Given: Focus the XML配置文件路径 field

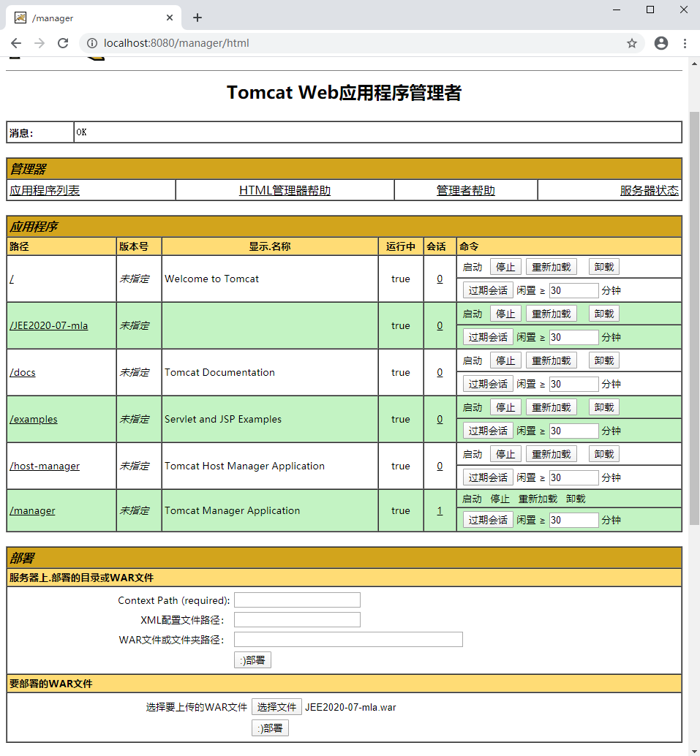Looking at the screenshot, I should [x=297, y=619].
